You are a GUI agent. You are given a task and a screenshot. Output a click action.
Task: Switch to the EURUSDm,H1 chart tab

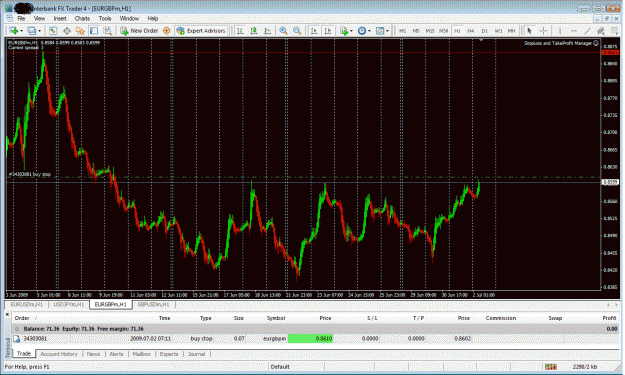coord(26,304)
